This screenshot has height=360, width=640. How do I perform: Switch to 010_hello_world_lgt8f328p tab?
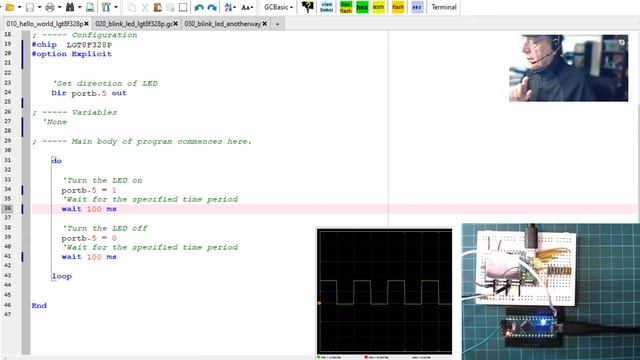tap(44, 24)
